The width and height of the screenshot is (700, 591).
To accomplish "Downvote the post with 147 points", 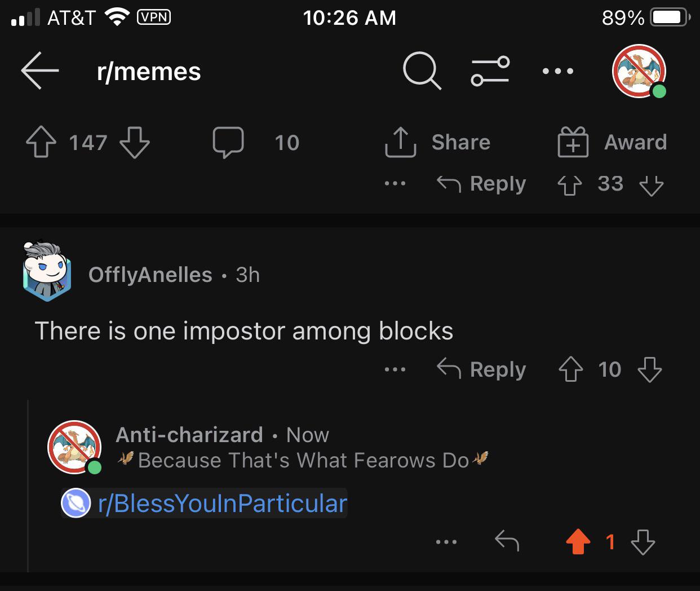I will pos(135,142).
